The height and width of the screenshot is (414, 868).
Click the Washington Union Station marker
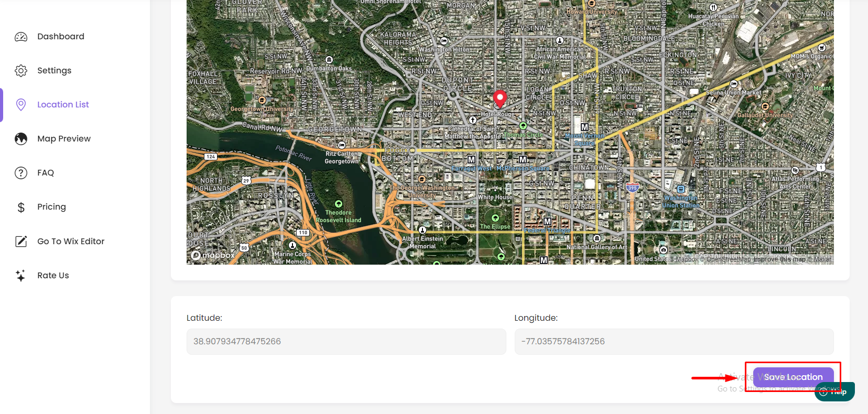pos(680,189)
